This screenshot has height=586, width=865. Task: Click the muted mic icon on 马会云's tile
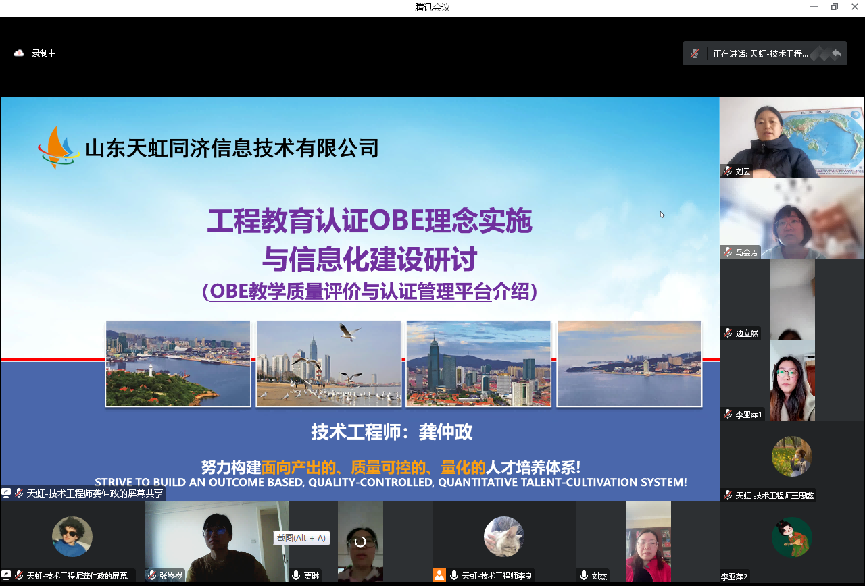(728, 252)
